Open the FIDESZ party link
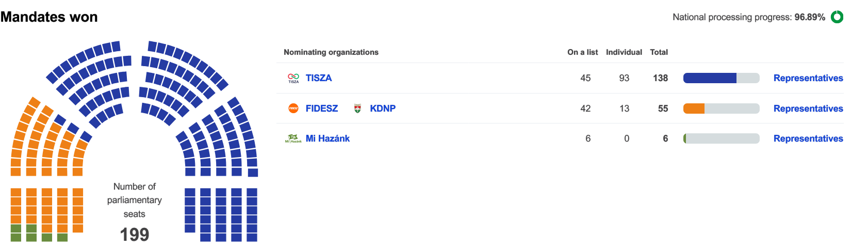The height and width of the screenshot is (247, 868). tap(322, 109)
